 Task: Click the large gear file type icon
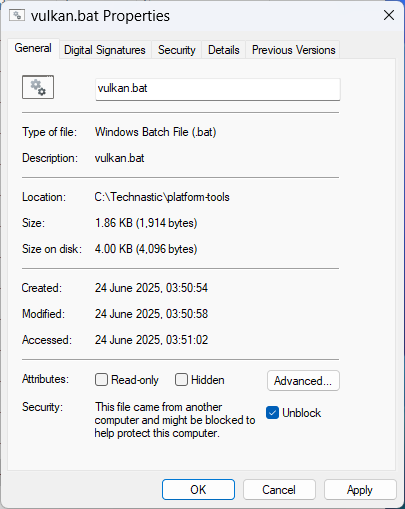coord(38,87)
